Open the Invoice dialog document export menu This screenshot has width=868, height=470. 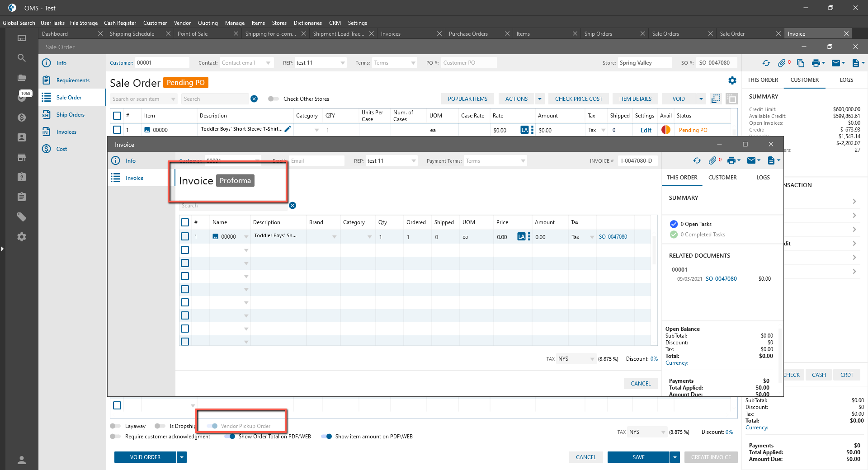coord(774,161)
